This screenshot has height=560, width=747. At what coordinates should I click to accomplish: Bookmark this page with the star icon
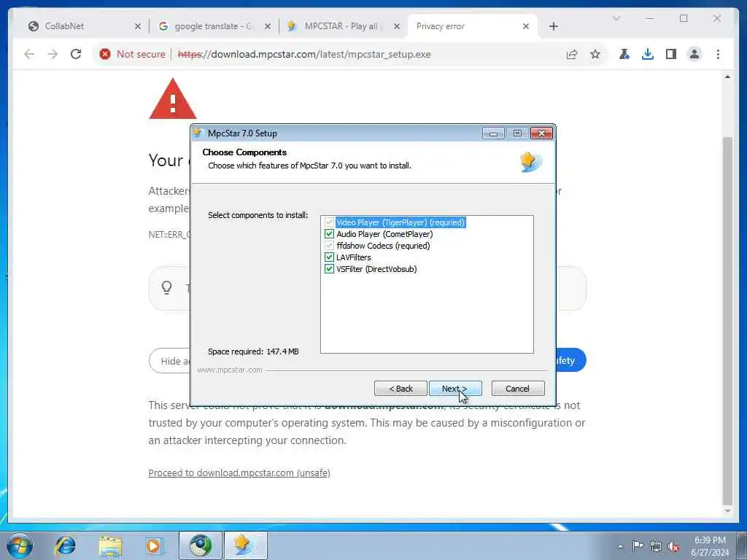point(595,54)
